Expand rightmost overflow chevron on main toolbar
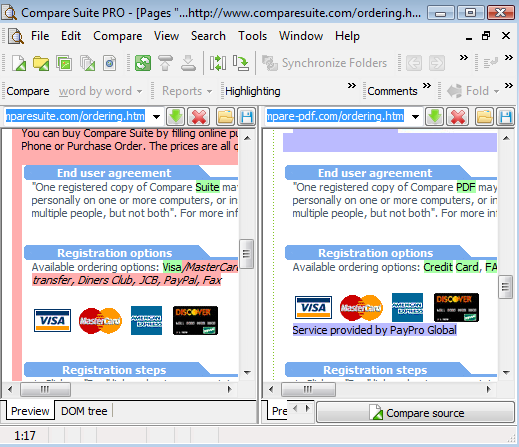Viewport: 519px width, 447px height. [509, 58]
